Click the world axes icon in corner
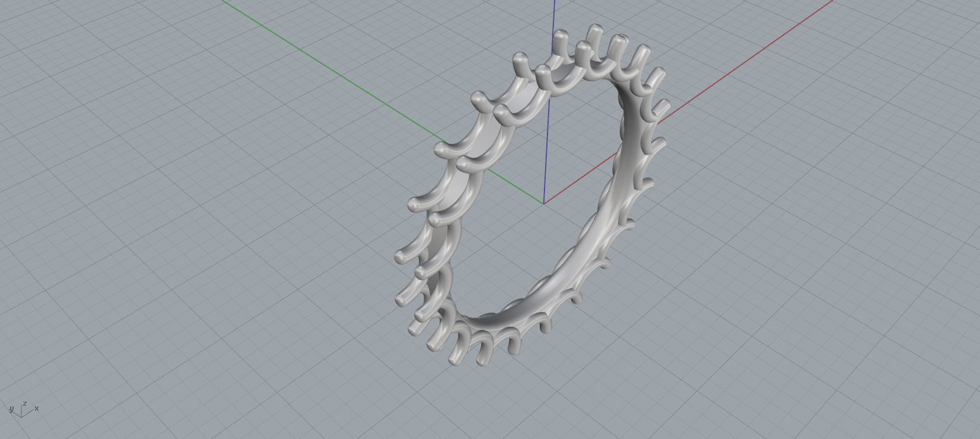Viewport: 980px width, 439px height. tap(24, 409)
